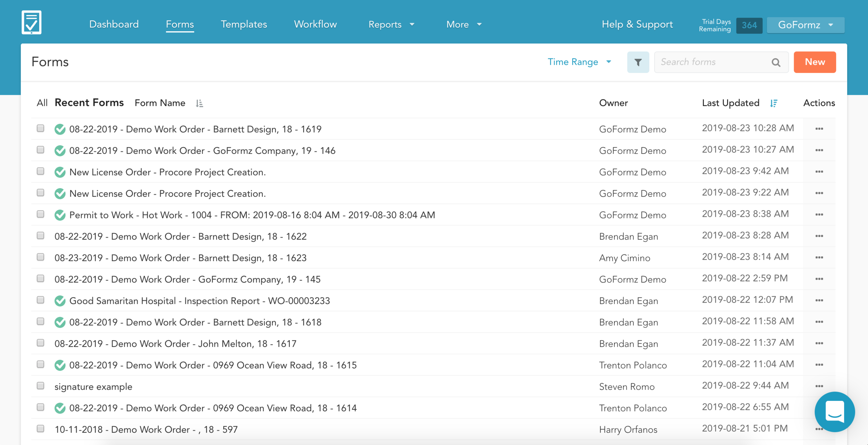Open actions menu for signature example row
This screenshot has width=868, height=445.
click(819, 386)
